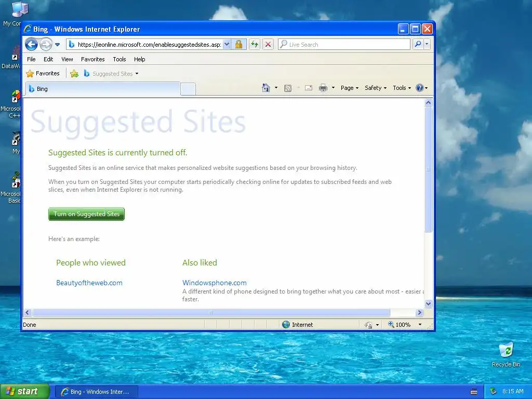This screenshot has width=532, height=399.
Task: Click vertical scrollbar down arrow
Action: click(428, 303)
